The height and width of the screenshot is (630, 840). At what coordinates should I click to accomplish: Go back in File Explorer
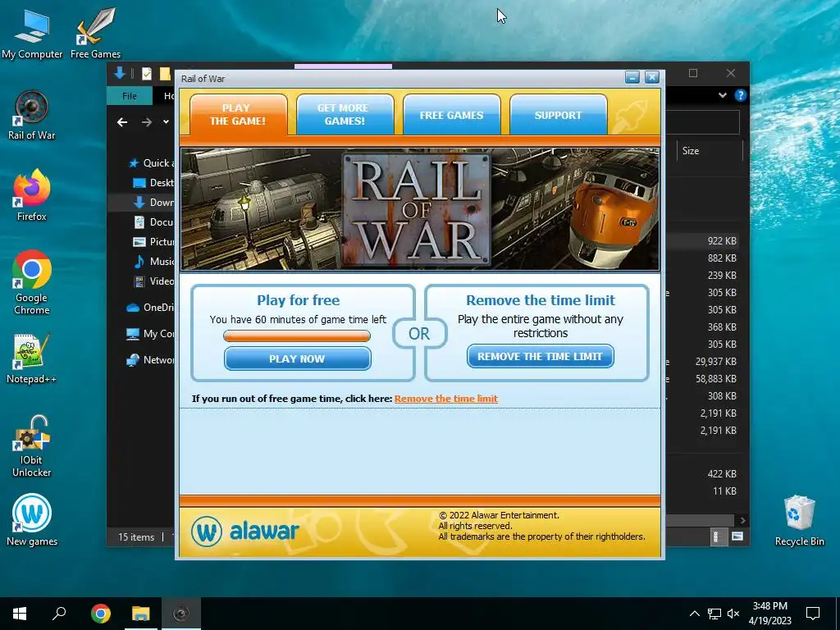(122, 122)
